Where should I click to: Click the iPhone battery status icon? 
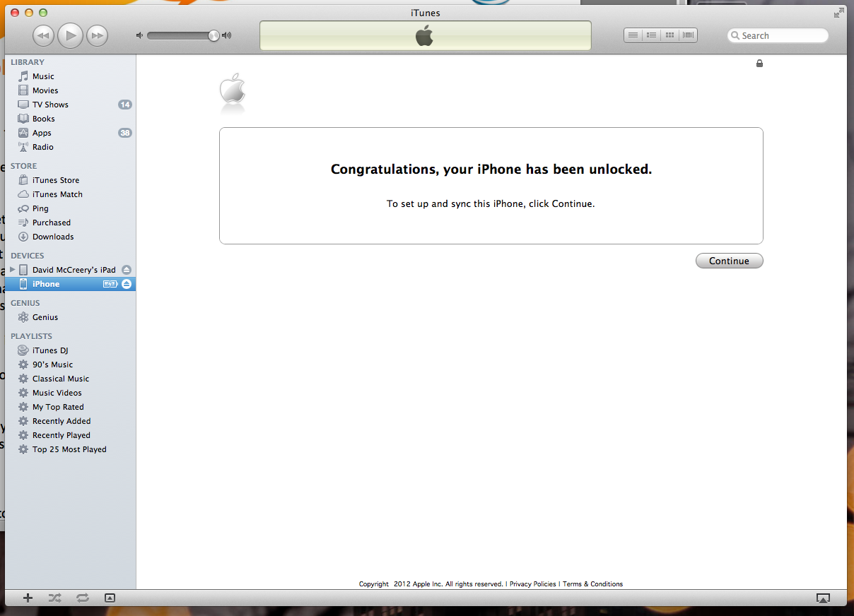110,284
